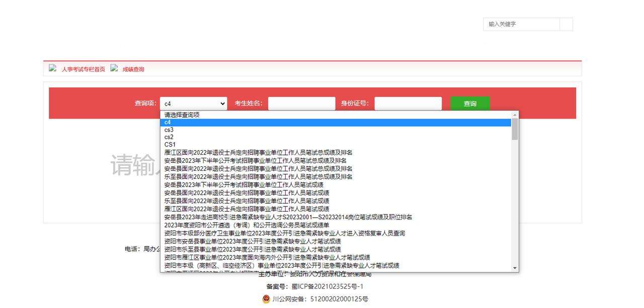Click the 考生姓名 input field
Image resolution: width=644 pixels, height=308 pixels.
click(x=301, y=104)
